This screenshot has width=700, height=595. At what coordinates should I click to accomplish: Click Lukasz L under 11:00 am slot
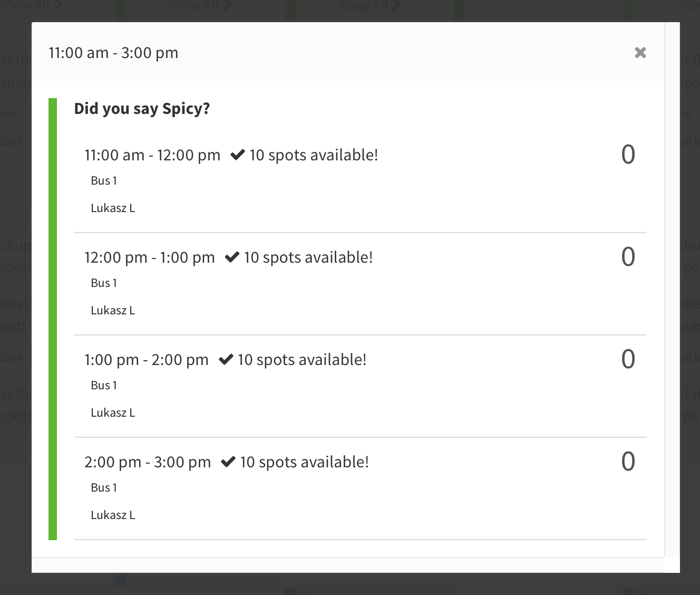113,208
